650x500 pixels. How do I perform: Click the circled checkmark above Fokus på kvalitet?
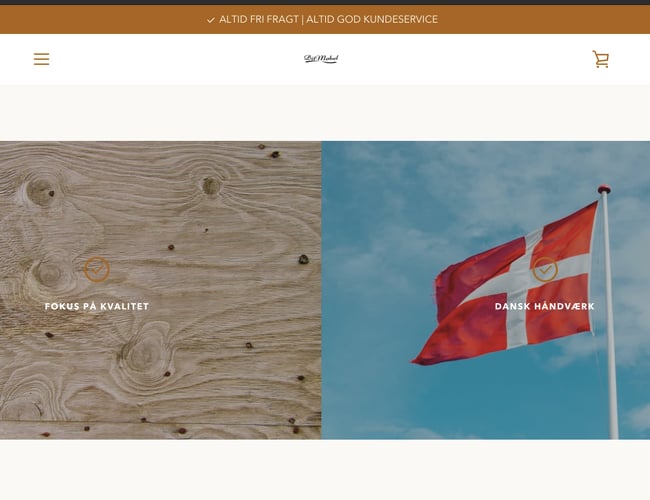[97, 269]
